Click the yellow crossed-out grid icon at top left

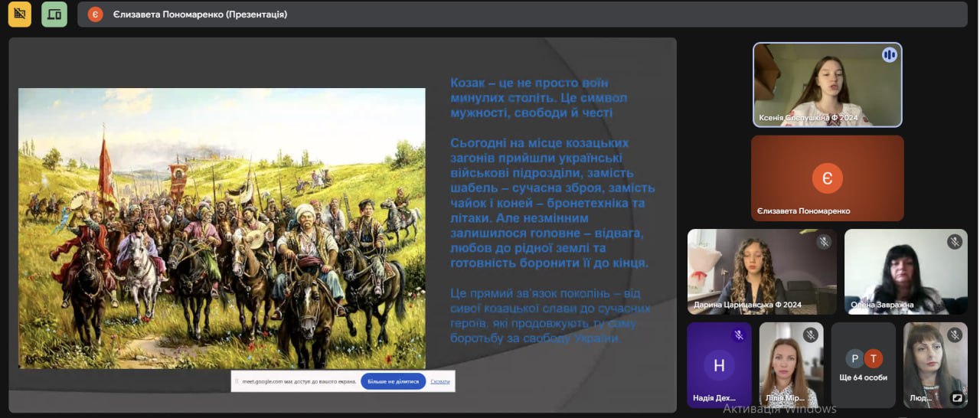pyautogui.click(x=19, y=14)
